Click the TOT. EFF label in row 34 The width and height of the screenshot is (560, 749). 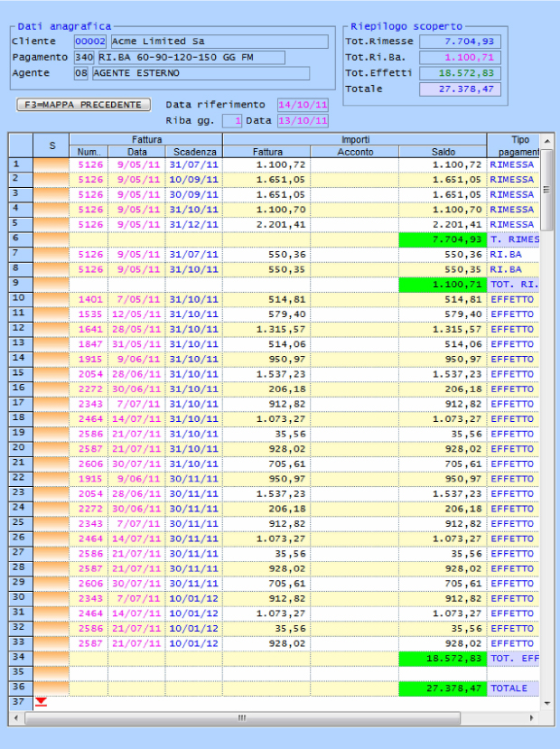coord(515,659)
